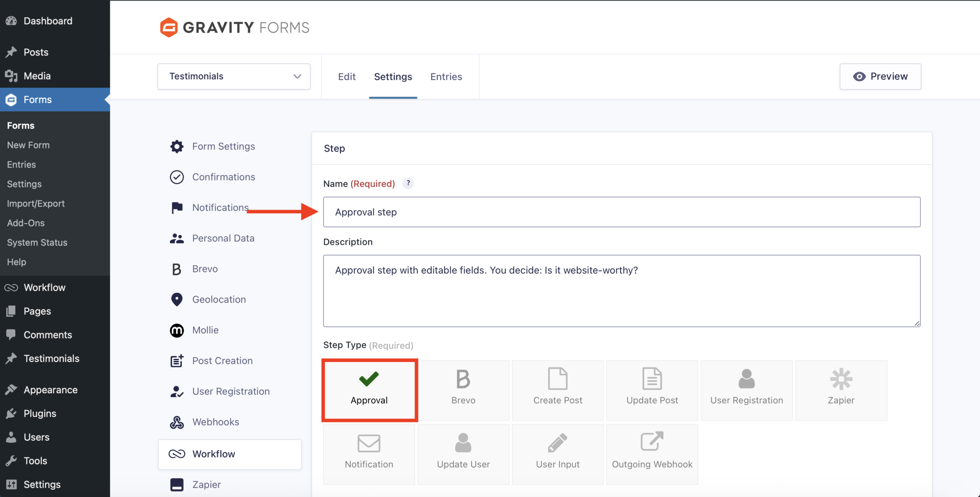Select the Brevo step type tile
Image resolution: width=980 pixels, height=497 pixels.
463,389
